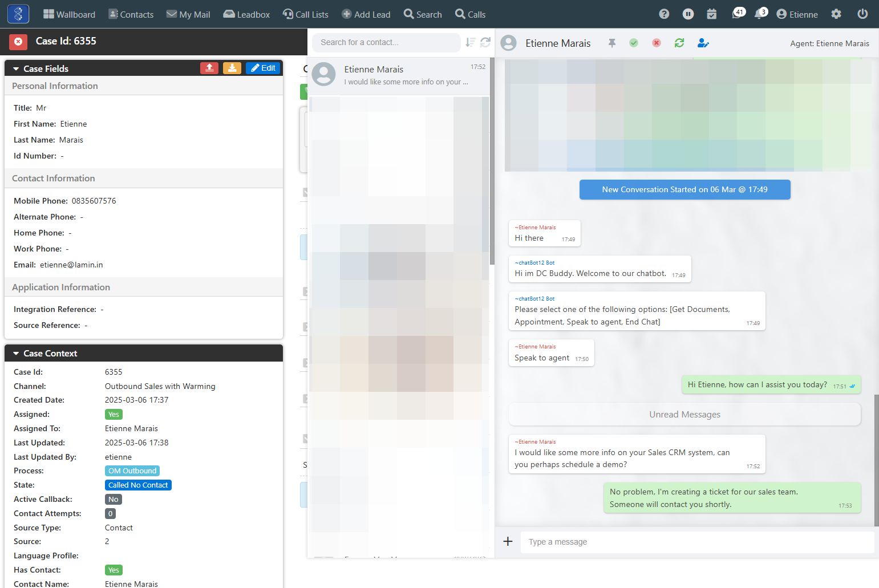Open the settings gear icon
This screenshot has width=879, height=588.
point(836,14)
